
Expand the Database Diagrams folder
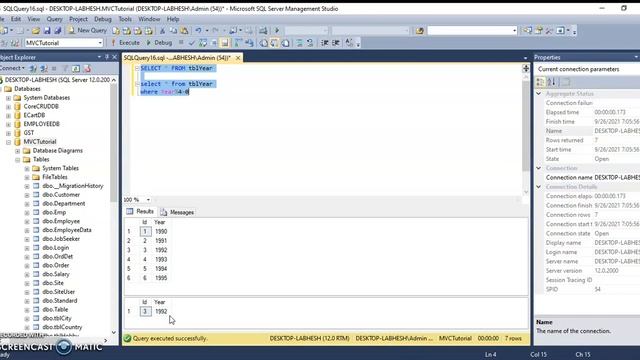[x=18, y=151]
